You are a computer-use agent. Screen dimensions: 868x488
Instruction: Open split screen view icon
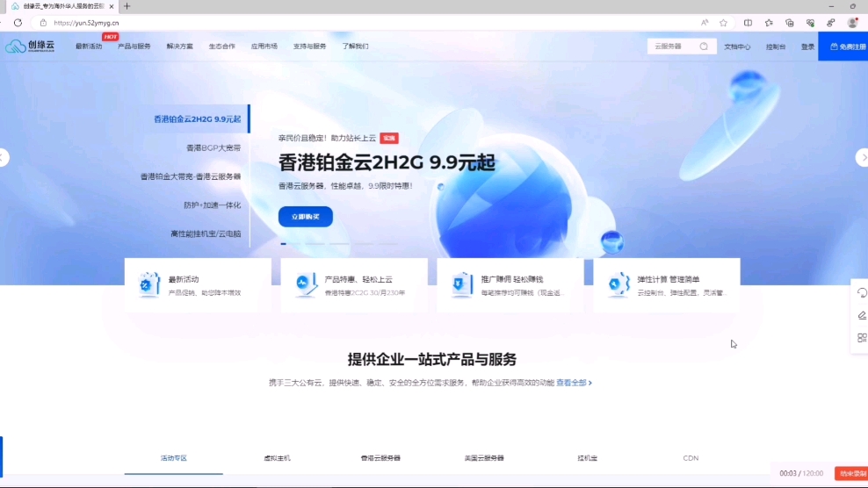point(748,23)
